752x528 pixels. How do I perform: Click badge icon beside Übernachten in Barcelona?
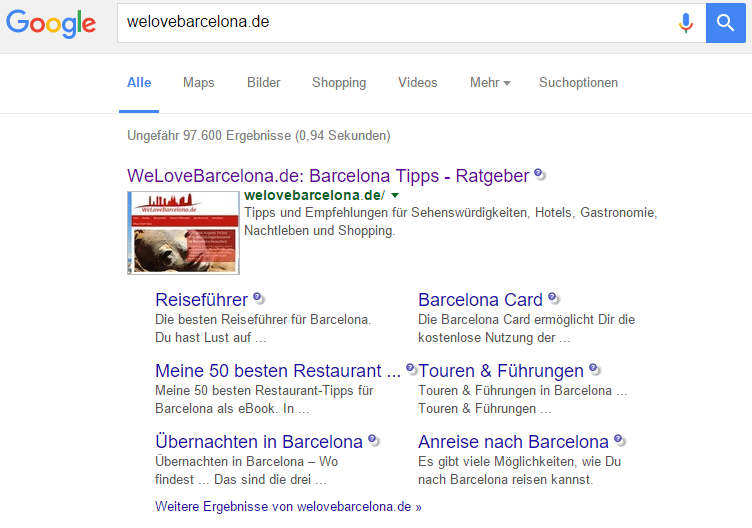pyautogui.click(x=374, y=440)
